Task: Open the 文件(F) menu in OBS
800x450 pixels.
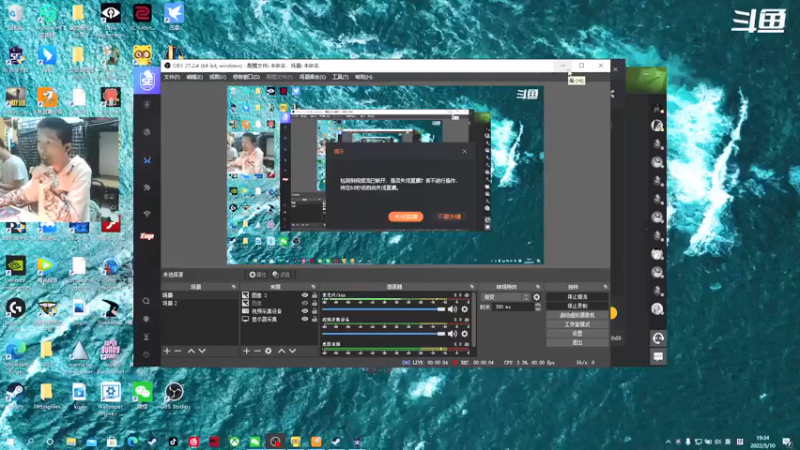Action: coord(171,77)
